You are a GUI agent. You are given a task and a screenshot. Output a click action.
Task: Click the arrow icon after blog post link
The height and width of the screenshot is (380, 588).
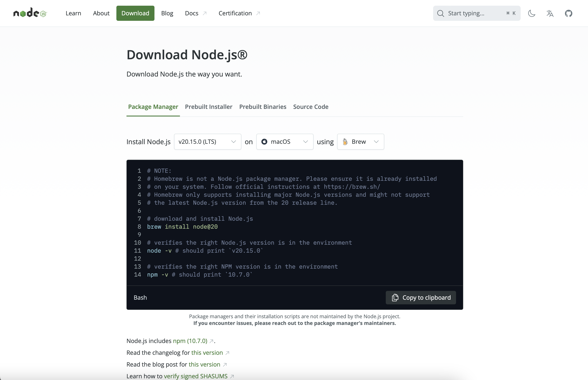[x=225, y=365]
